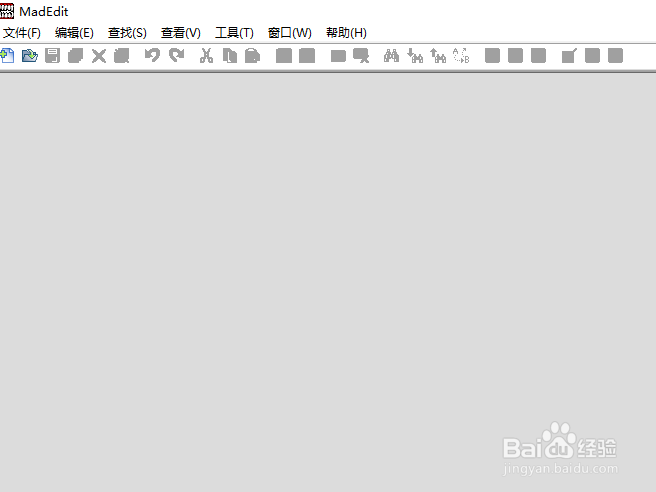
Task: Create a new file with the New icon
Action: click(x=8, y=56)
